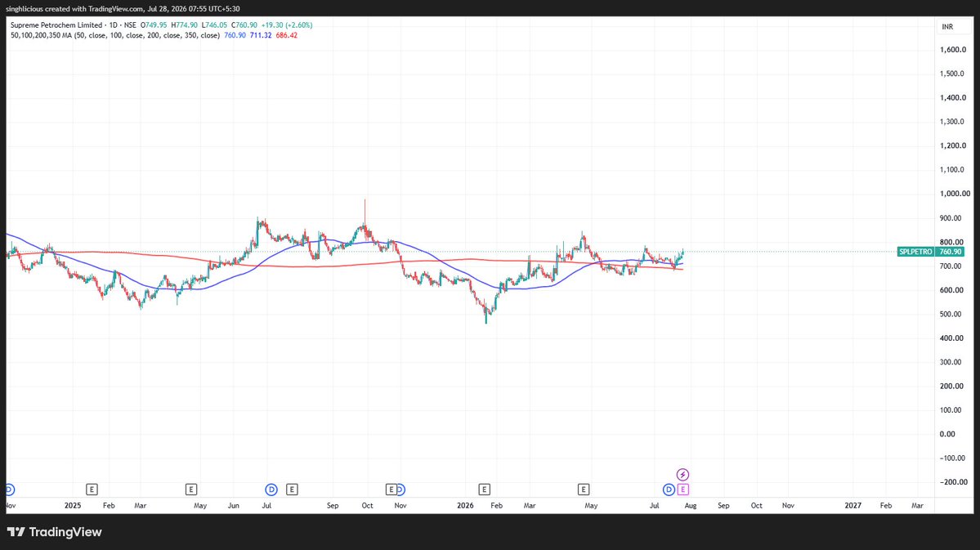Viewport: 980px width, 550px height.
Task: Click the Aug label on the time axis
Action: (x=691, y=506)
